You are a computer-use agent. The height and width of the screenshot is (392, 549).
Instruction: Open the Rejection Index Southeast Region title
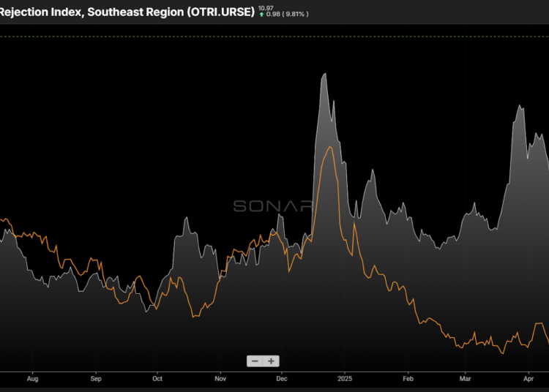pos(127,12)
